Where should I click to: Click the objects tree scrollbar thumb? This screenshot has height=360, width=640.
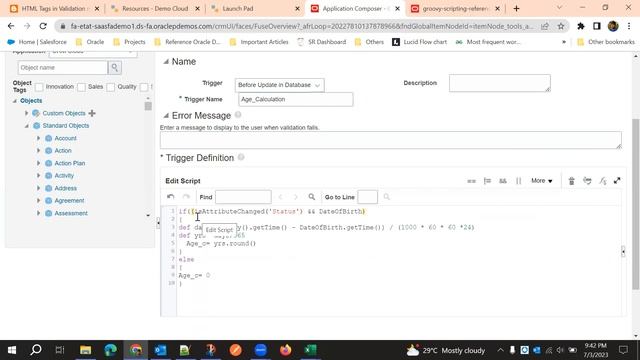point(148,106)
